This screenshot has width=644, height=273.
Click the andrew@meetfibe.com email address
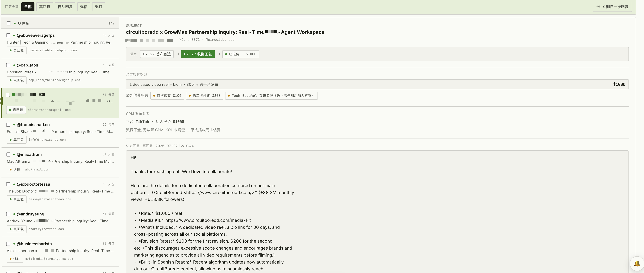(x=46, y=229)
